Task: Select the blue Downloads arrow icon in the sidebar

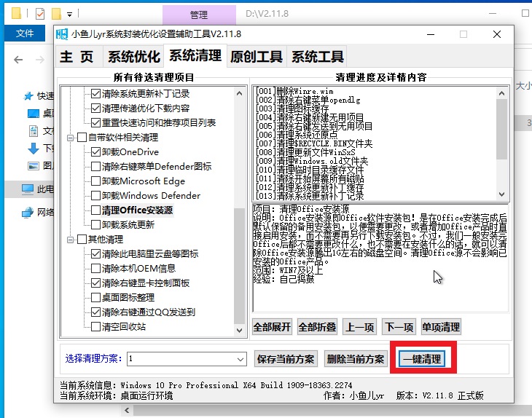Action: click(32, 148)
